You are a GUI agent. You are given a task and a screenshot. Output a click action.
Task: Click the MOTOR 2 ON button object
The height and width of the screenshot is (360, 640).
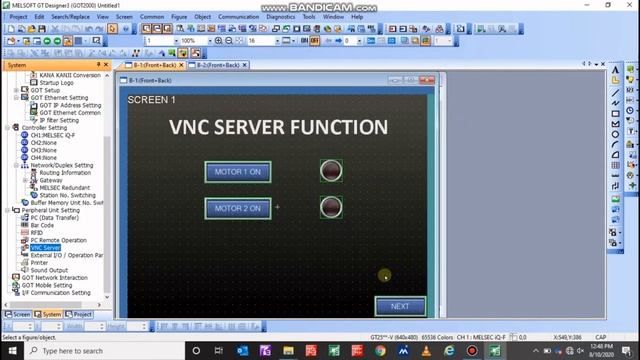(x=238, y=209)
